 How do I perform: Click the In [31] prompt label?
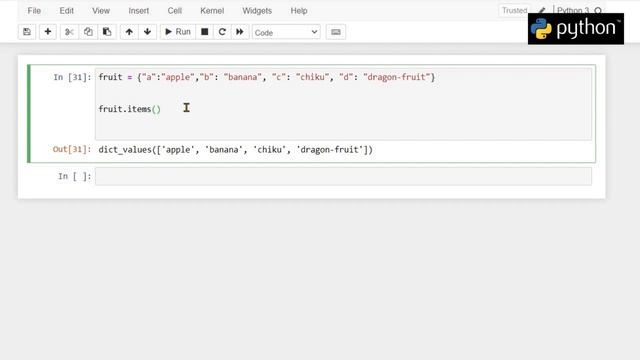[x=72, y=77]
